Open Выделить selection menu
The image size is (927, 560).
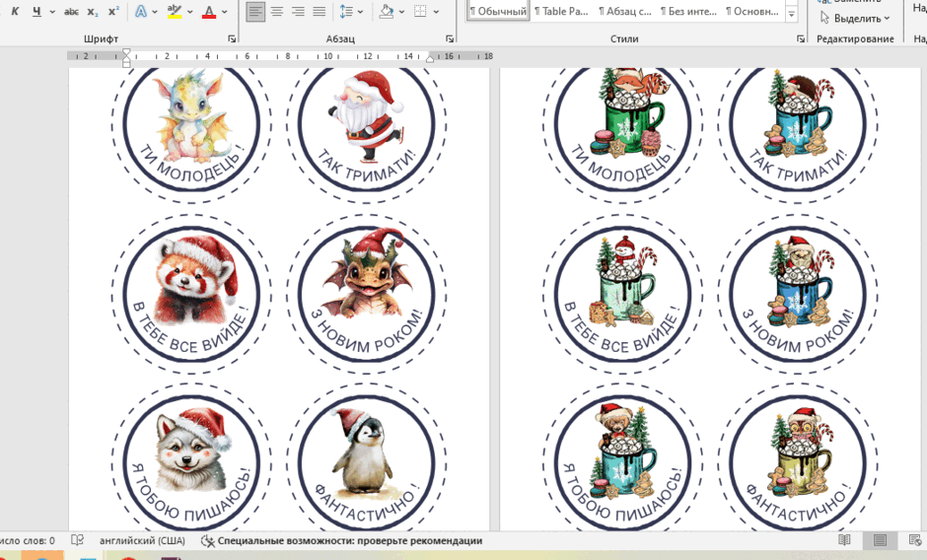pyautogui.click(x=855, y=19)
